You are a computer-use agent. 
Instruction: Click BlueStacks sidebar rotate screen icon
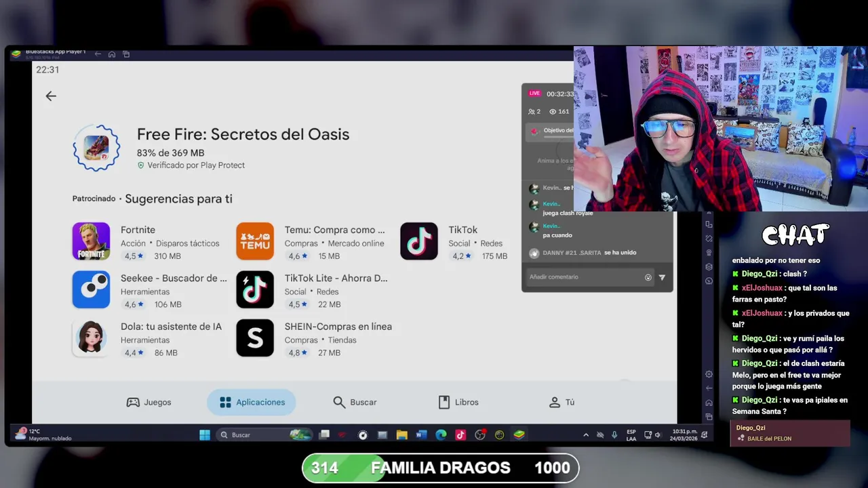click(x=709, y=239)
